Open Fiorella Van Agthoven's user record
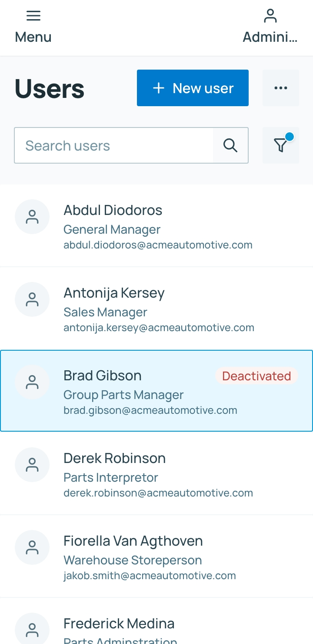Image resolution: width=313 pixels, height=644 pixels. [156, 556]
